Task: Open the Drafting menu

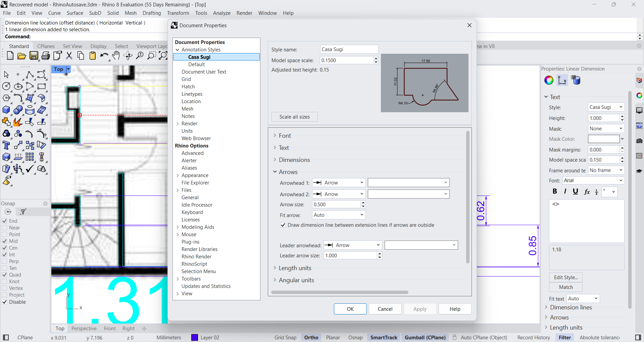Action: click(x=151, y=13)
